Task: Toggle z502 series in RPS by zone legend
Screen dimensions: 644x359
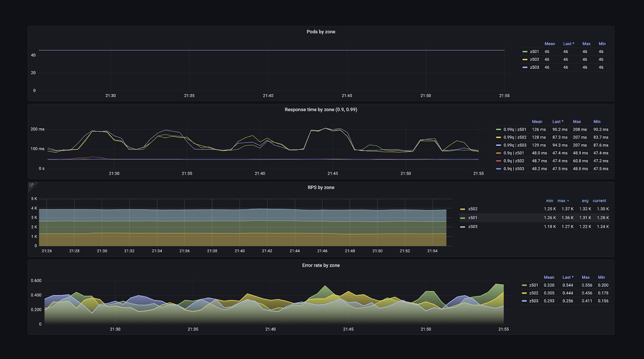Action: point(473,209)
